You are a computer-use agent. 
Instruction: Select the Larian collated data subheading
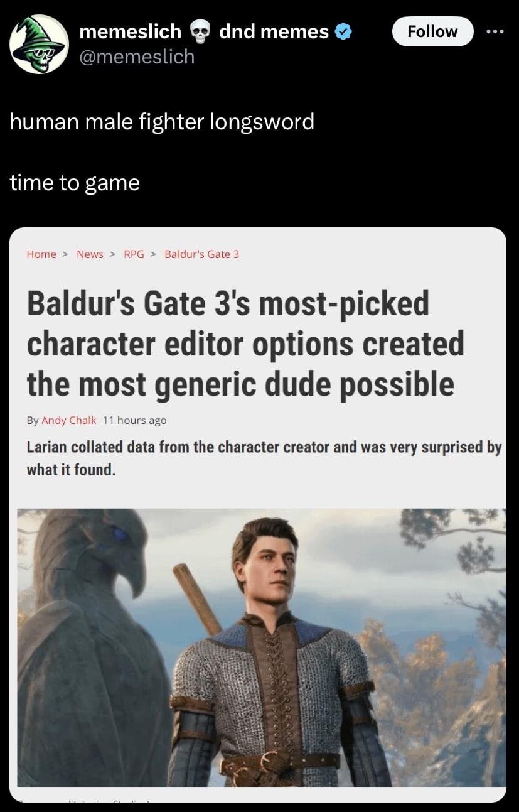click(264, 458)
